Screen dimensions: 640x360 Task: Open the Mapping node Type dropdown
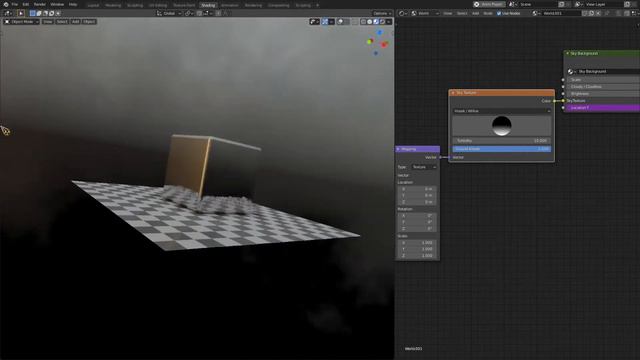pos(424,167)
